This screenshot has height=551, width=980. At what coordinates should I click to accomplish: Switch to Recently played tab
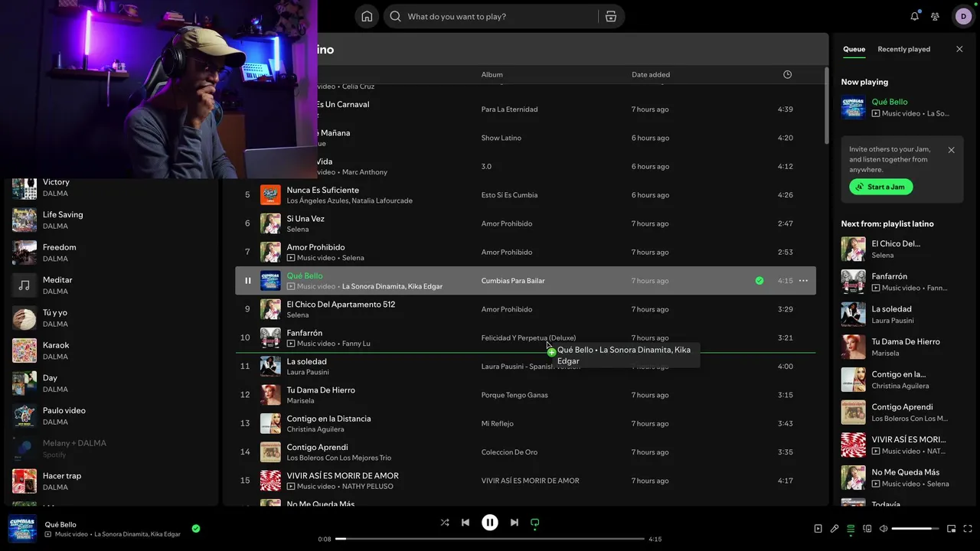point(903,49)
